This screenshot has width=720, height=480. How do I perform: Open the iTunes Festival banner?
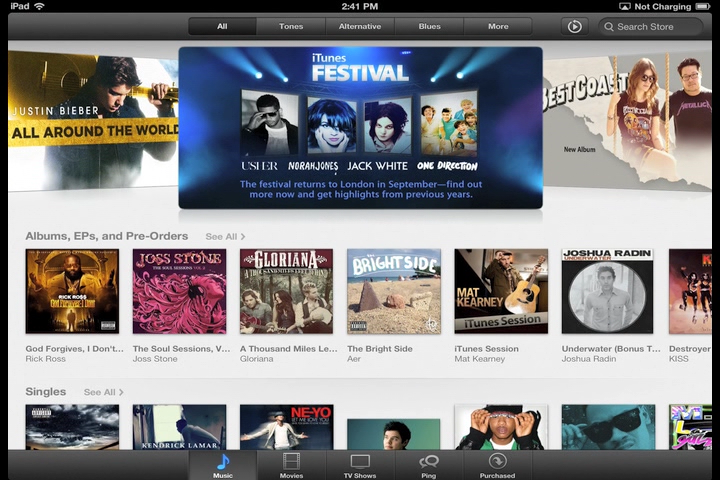pyautogui.click(x=360, y=128)
